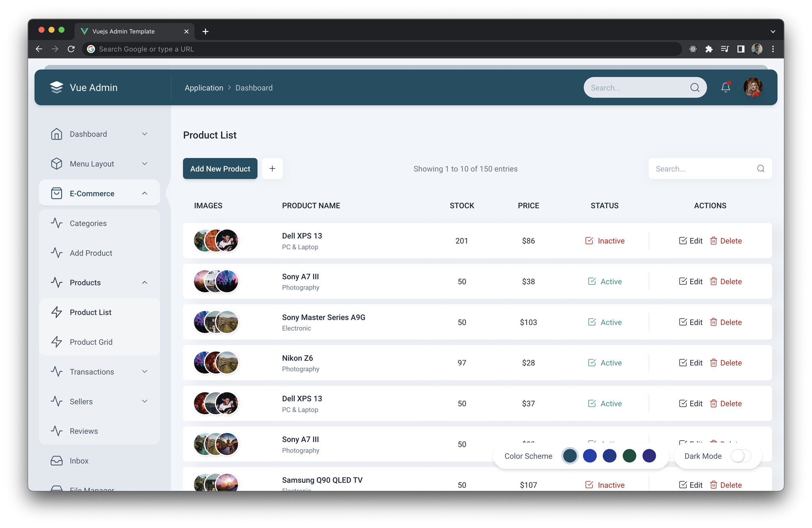Click Inactive status of Samsung Q90 QLED TV
Screen dimensions: 812x528
605,485
